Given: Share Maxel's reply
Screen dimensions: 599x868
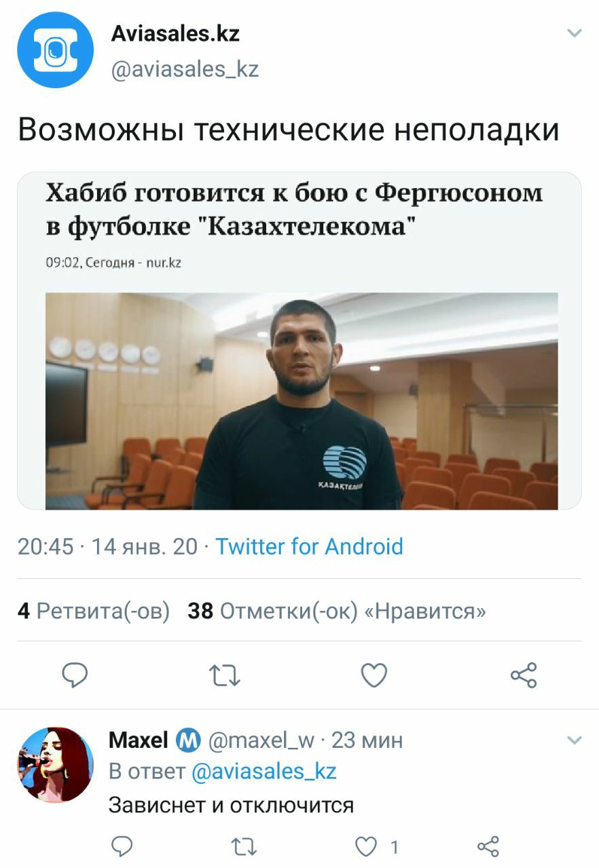Looking at the screenshot, I should [488, 846].
